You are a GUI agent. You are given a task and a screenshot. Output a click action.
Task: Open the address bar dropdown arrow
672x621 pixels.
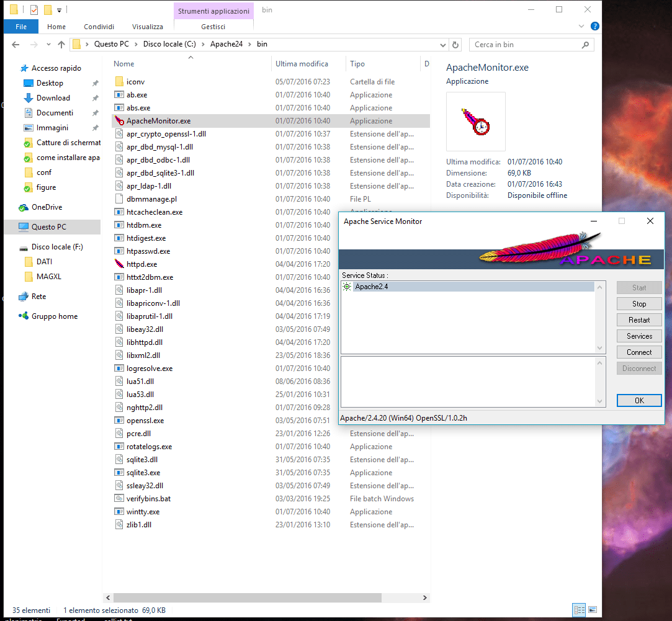[x=442, y=45]
